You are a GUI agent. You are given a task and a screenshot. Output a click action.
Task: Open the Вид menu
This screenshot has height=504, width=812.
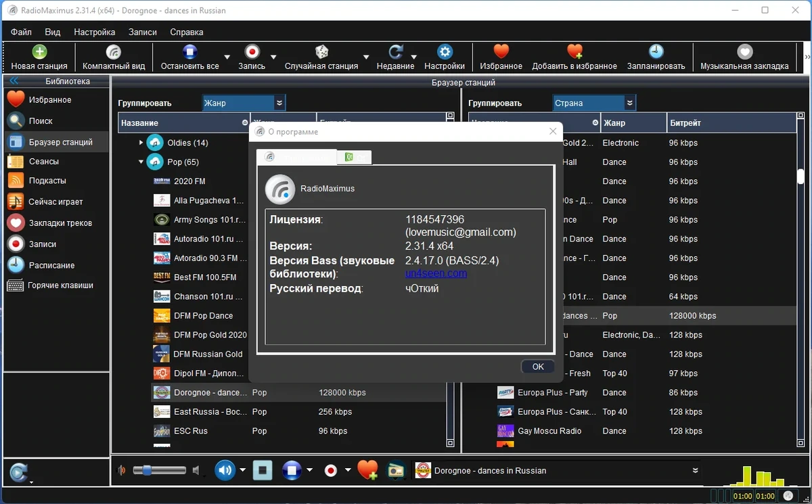pyautogui.click(x=53, y=32)
